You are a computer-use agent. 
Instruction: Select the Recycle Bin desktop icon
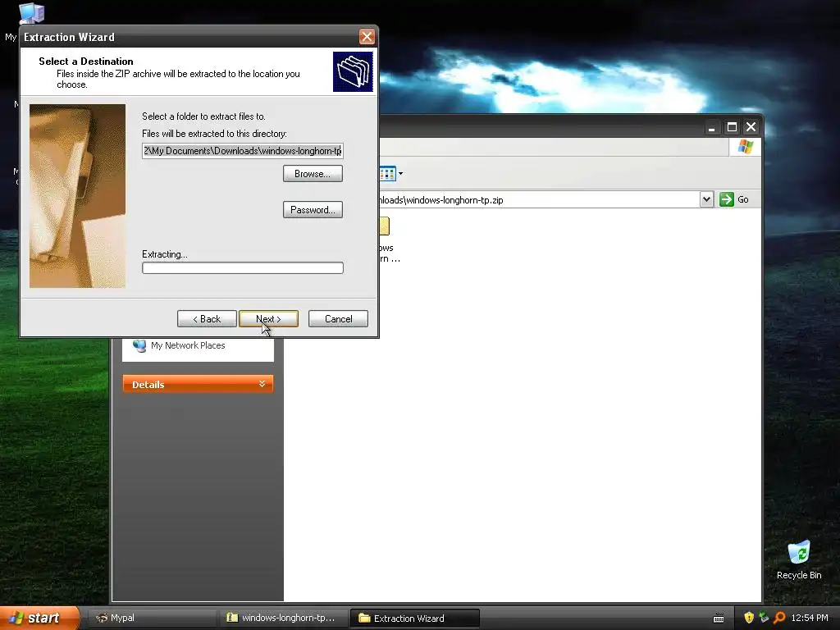(x=799, y=559)
